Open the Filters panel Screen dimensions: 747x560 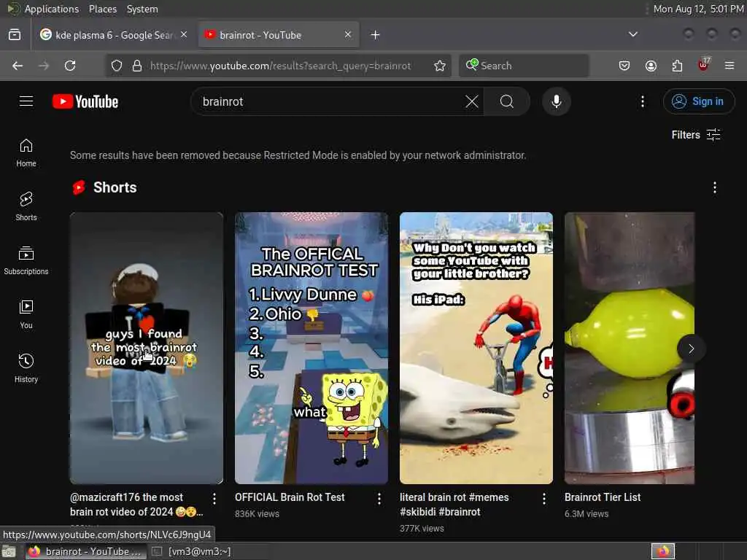pos(696,135)
